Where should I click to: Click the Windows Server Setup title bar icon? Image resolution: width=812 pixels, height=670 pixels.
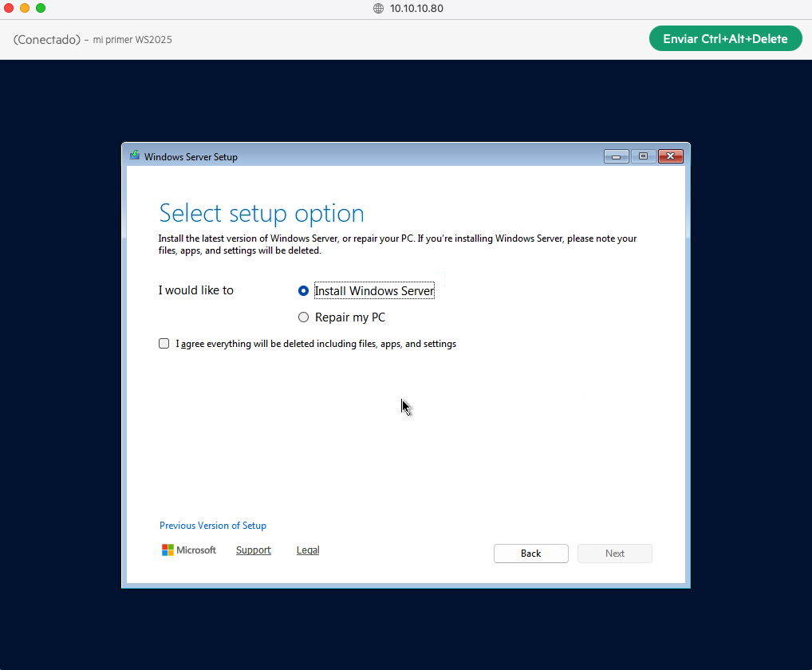[134, 156]
